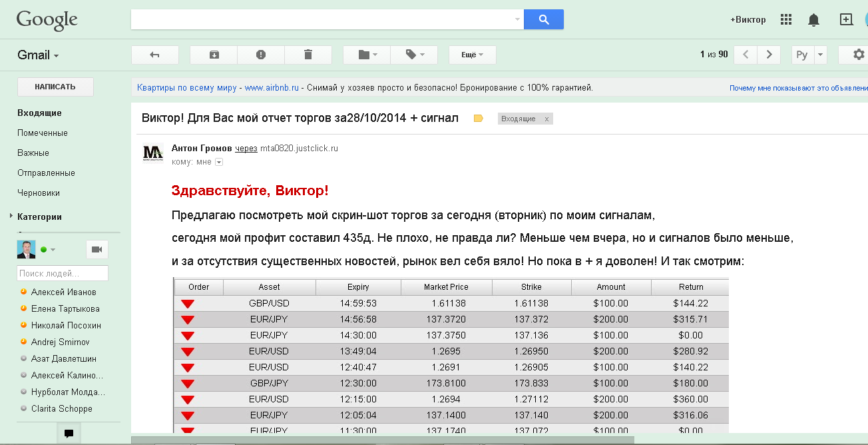Focus the Поиск людей search field
Image resolution: width=868 pixels, height=445 pixels.
click(63, 273)
